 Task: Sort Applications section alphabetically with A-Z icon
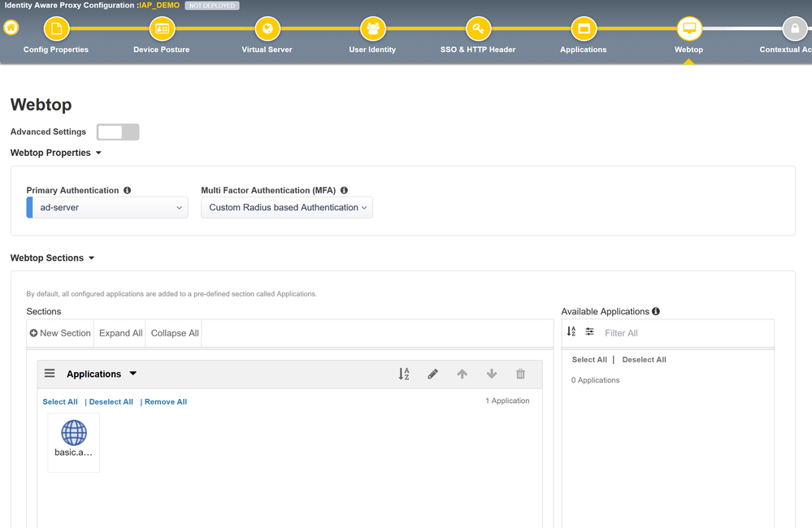[404, 374]
